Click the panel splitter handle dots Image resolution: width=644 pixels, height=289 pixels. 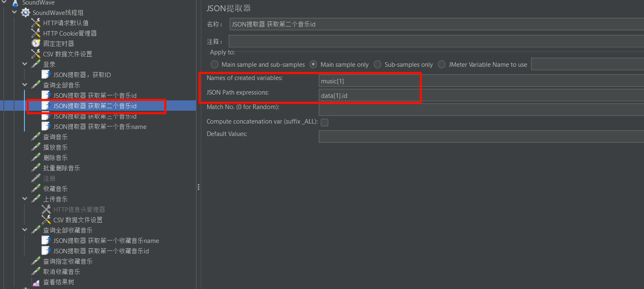click(199, 187)
